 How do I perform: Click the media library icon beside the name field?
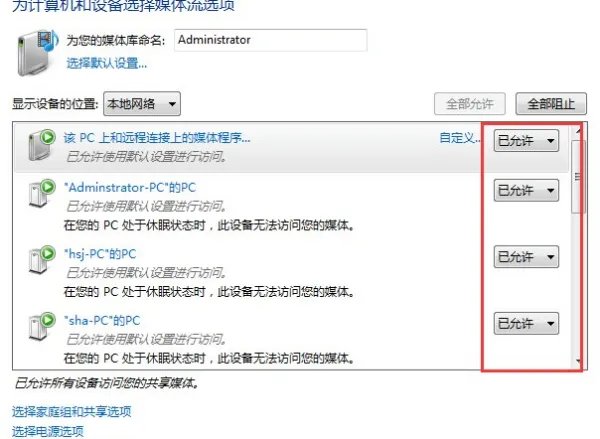(x=37, y=53)
